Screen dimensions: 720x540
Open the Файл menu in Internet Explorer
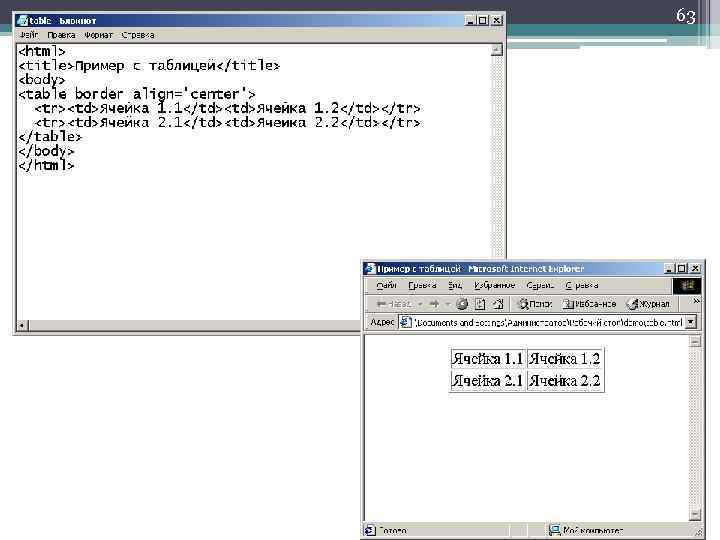click(x=386, y=286)
